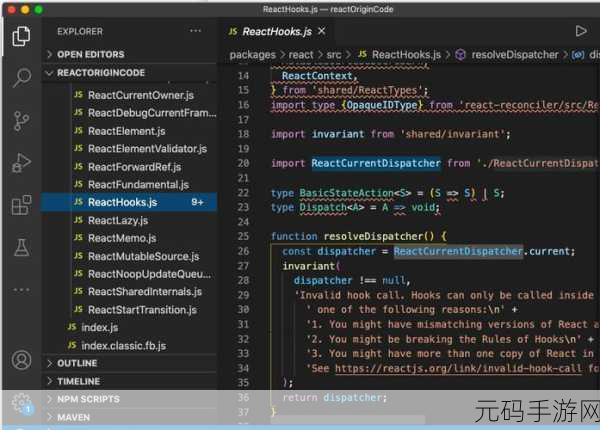This screenshot has height=430, width=600.
Task: Run the file with the play icon
Action: point(581,31)
